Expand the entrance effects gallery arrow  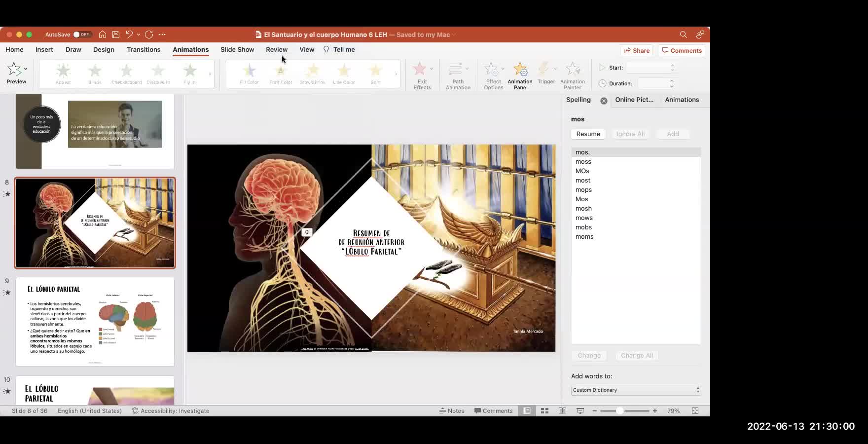click(x=210, y=74)
